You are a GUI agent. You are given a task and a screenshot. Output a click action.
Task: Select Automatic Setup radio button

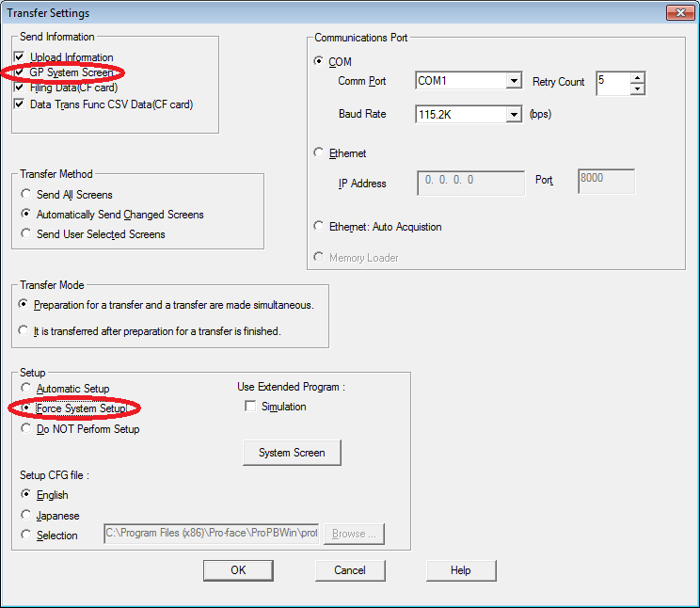click(x=26, y=389)
